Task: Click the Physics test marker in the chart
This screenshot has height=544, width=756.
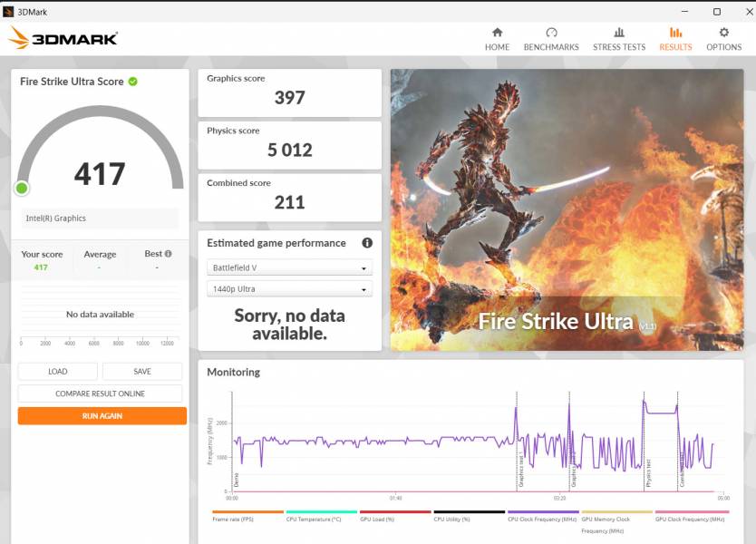Action: (648, 472)
